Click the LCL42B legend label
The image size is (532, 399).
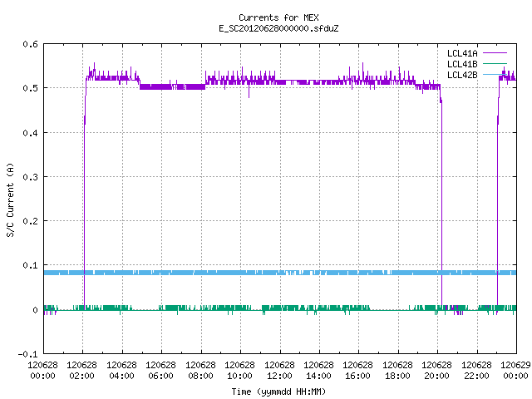click(x=462, y=75)
